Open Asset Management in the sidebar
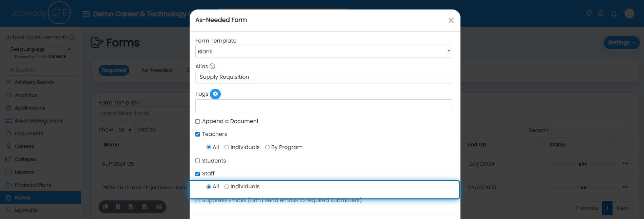The width and height of the screenshot is (644, 219). (x=39, y=121)
